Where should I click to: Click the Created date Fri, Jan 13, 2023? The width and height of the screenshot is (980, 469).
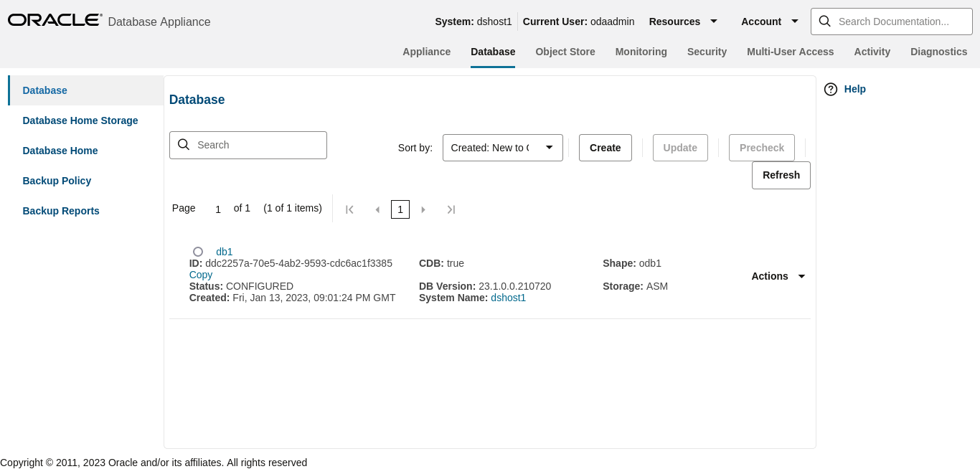(x=314, y=298)
